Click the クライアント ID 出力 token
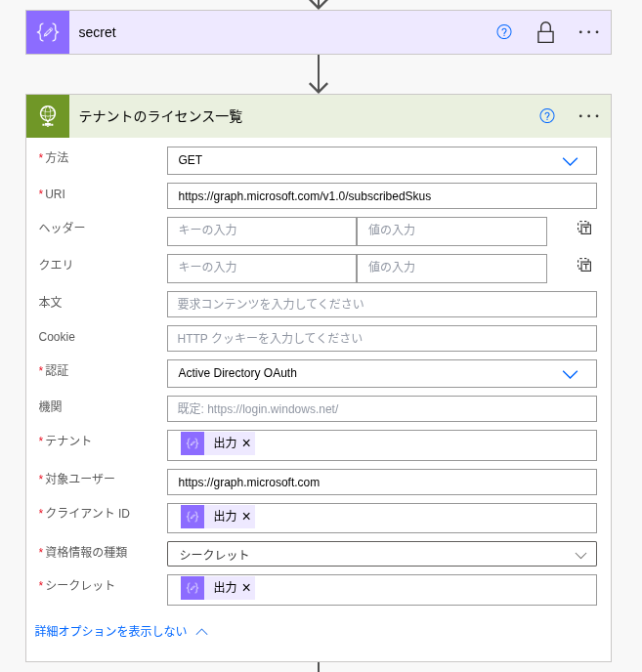The image size is (642, 672). [x=218, y=517]
